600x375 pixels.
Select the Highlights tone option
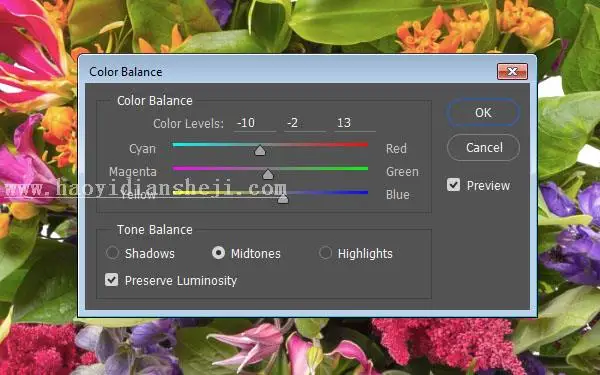click(325, 253)
